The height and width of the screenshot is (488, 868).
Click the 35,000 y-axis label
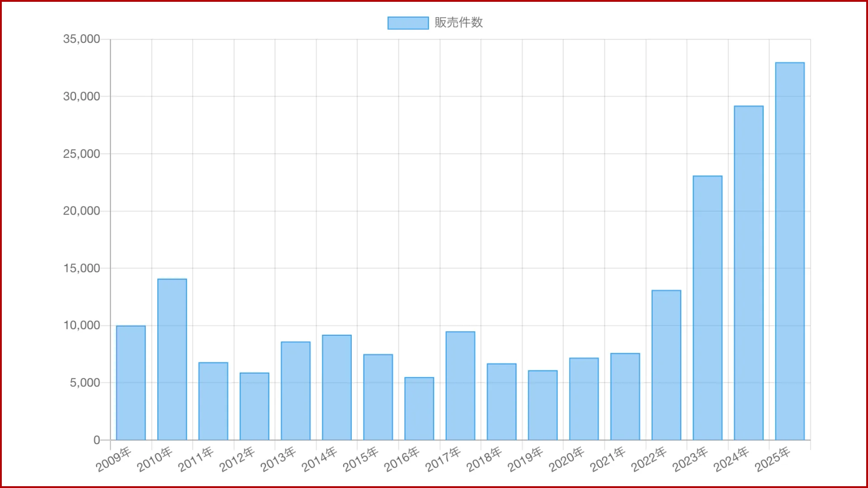[82, 39]
